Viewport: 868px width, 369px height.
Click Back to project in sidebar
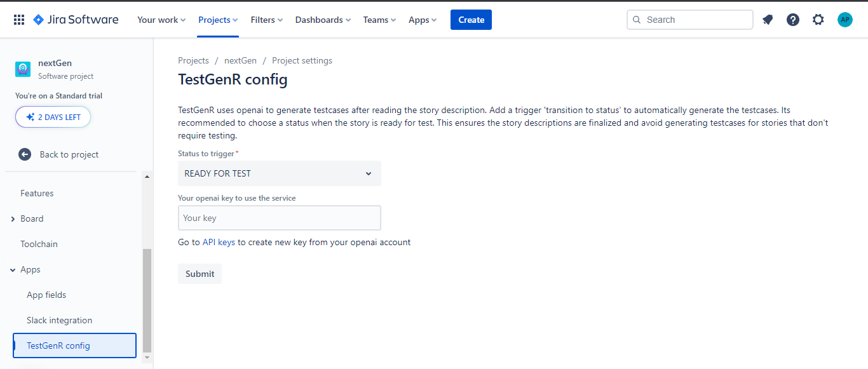[69, 154]
